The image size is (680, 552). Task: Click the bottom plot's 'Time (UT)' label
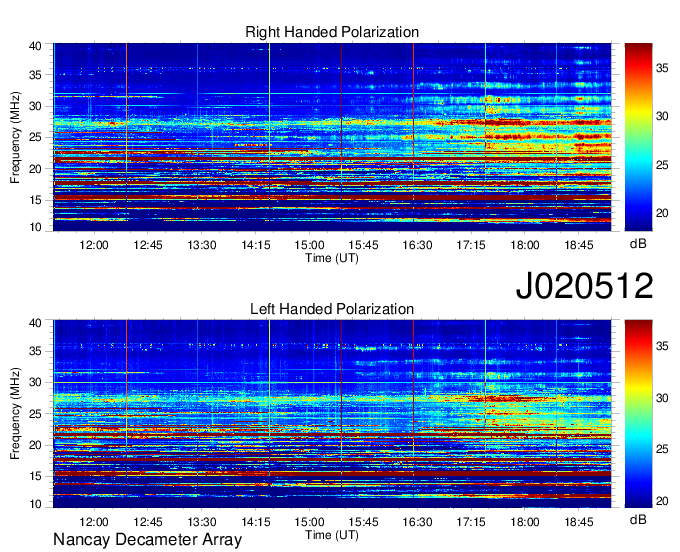point(332,535)
